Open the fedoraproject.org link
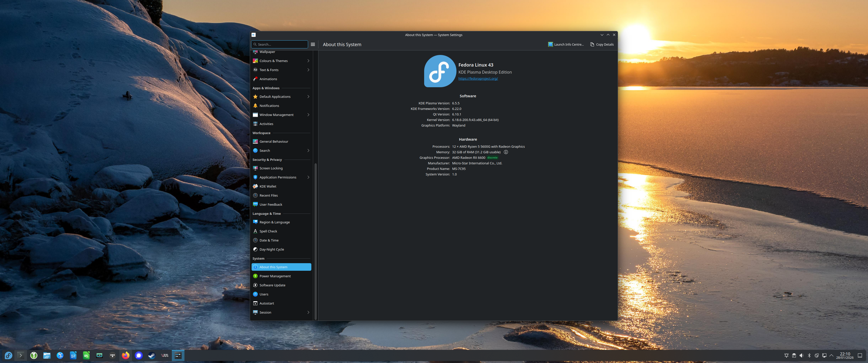Screen dimensions: 868x363 pyautogui.click(x=478, y=78)
